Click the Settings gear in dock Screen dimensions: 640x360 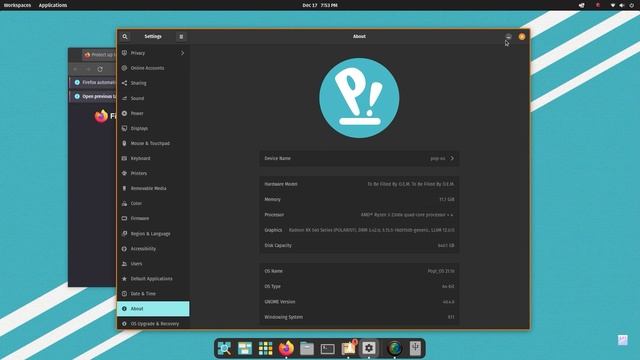point(369,348)
